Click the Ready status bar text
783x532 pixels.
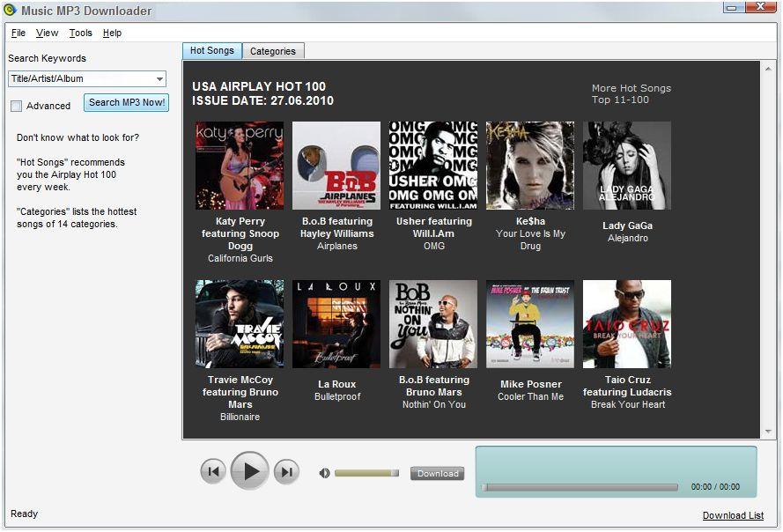coord(24,514)
